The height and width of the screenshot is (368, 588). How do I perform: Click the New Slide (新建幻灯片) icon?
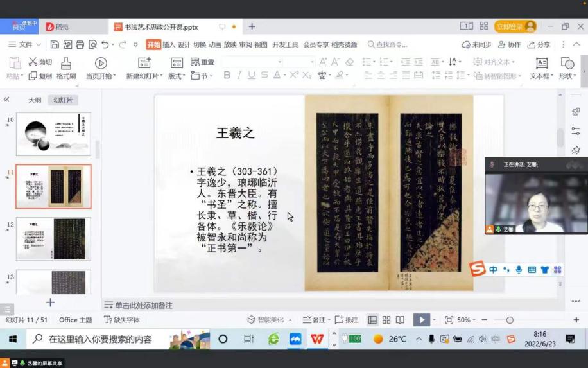point(145,63)
